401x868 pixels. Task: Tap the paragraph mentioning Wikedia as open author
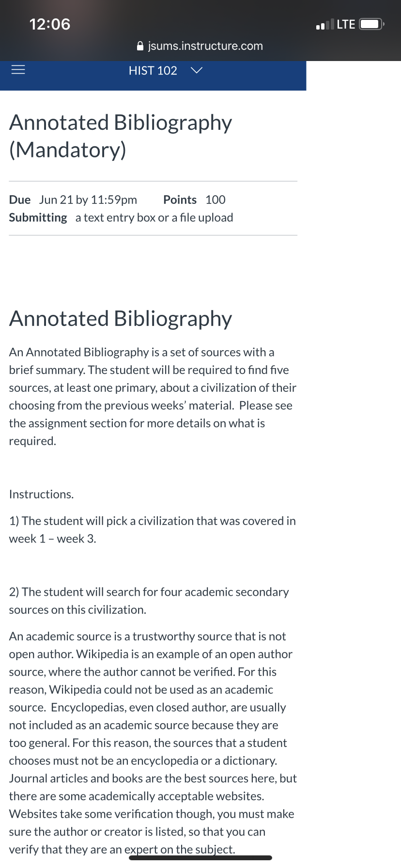click(x=153, y=743)
